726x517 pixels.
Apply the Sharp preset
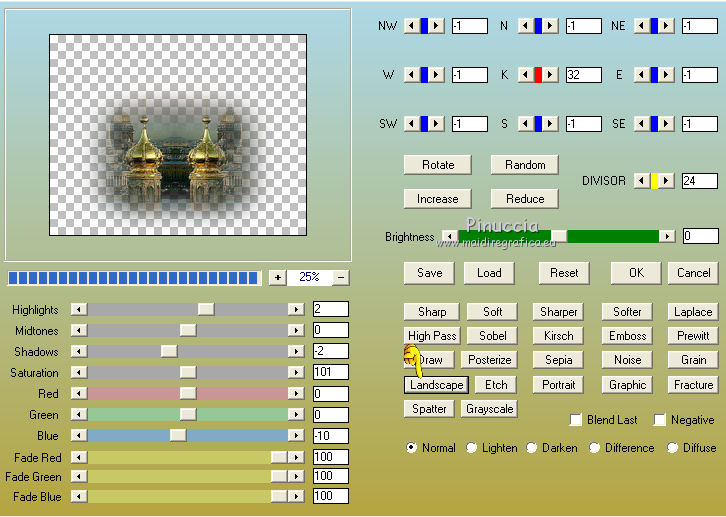coord(432,311)
